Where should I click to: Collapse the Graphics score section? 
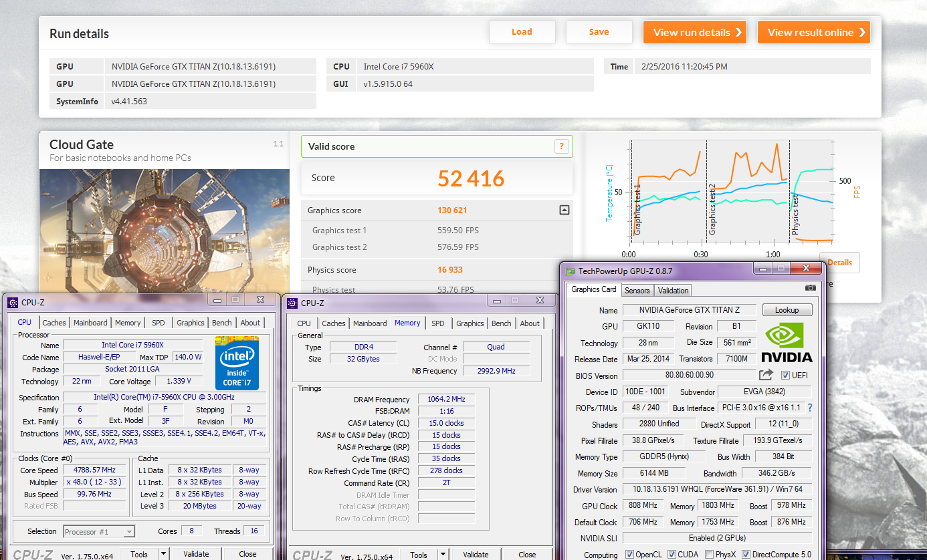click(564, 210)
